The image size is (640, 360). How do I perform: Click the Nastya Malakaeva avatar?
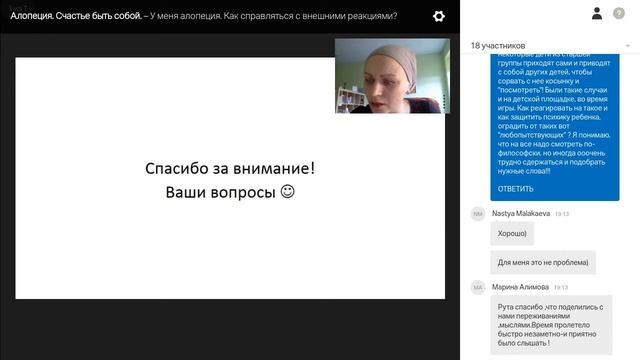pyautogui.click(x=478, y=214)
